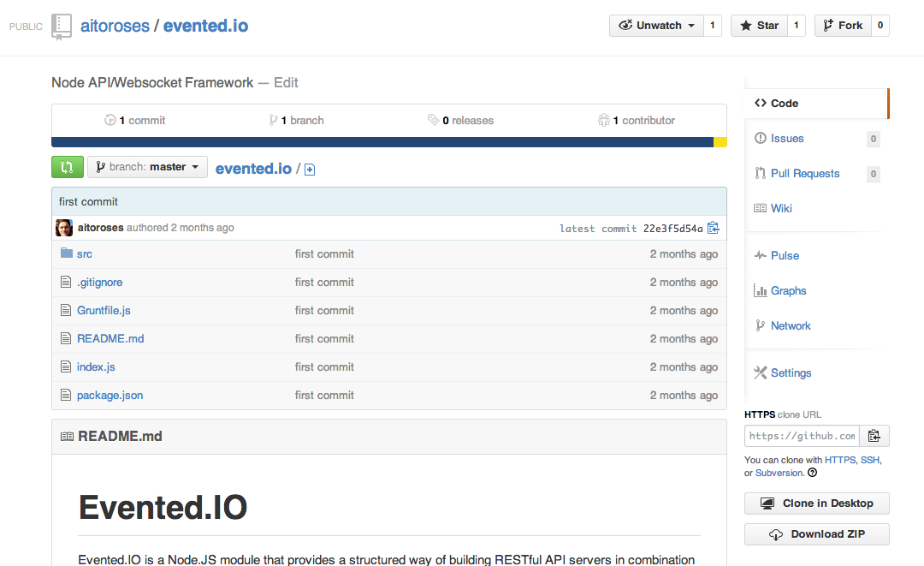Click the HTTPS clone URL field
The image size is (924, 566).
802,436
